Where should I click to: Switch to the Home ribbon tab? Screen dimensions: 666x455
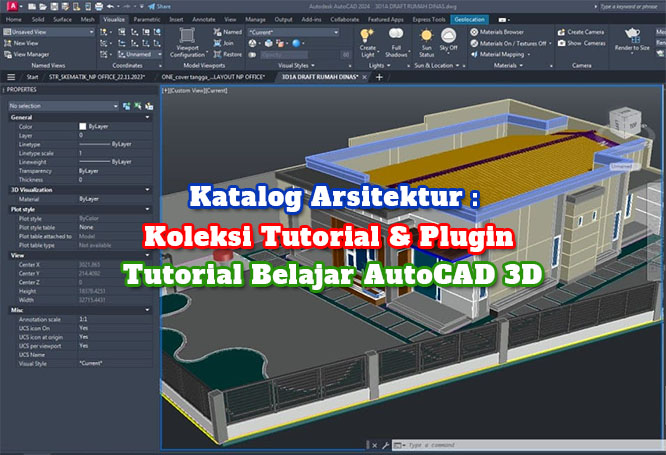coord(14,20)
